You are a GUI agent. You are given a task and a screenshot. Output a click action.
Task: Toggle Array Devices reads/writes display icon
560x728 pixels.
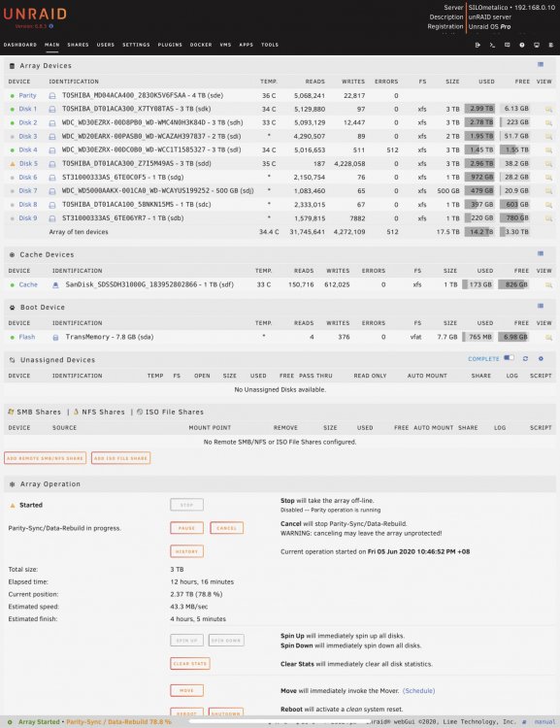pos(541,64)
